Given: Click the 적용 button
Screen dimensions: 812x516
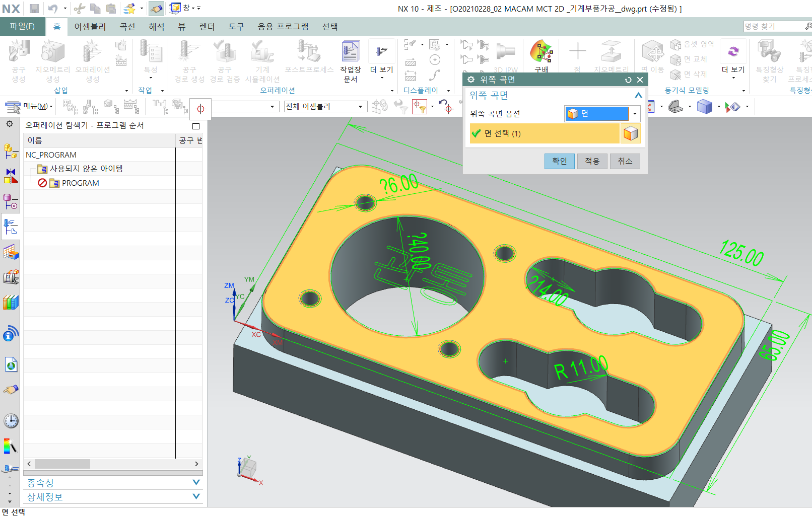Looking at the screenshot, I should (592, 161).
